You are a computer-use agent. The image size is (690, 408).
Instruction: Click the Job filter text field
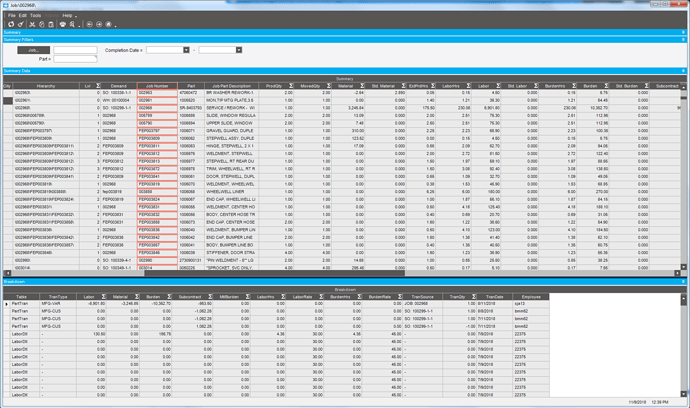pyautogui.click(x=75, y=50)
